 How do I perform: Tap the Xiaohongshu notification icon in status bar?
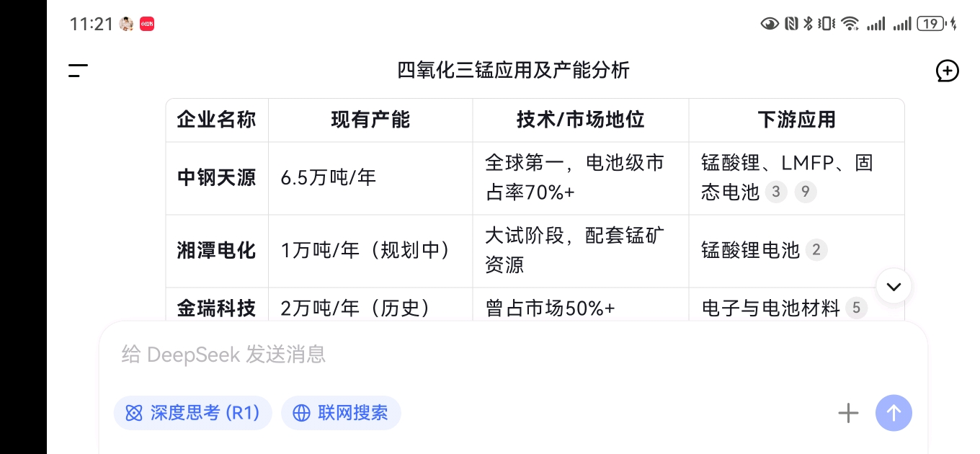pyautogui.click(x=147, y=24)
